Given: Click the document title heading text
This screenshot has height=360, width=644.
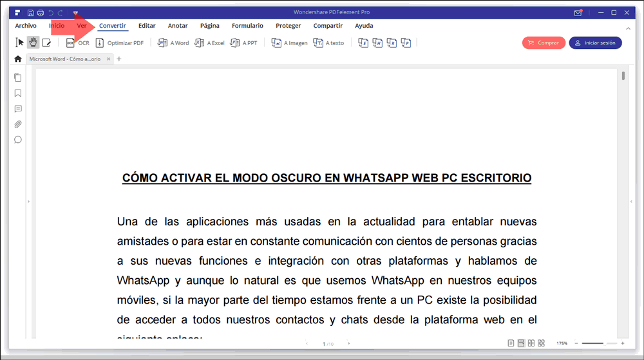Looking at the screenshot, I should (327, 178).
